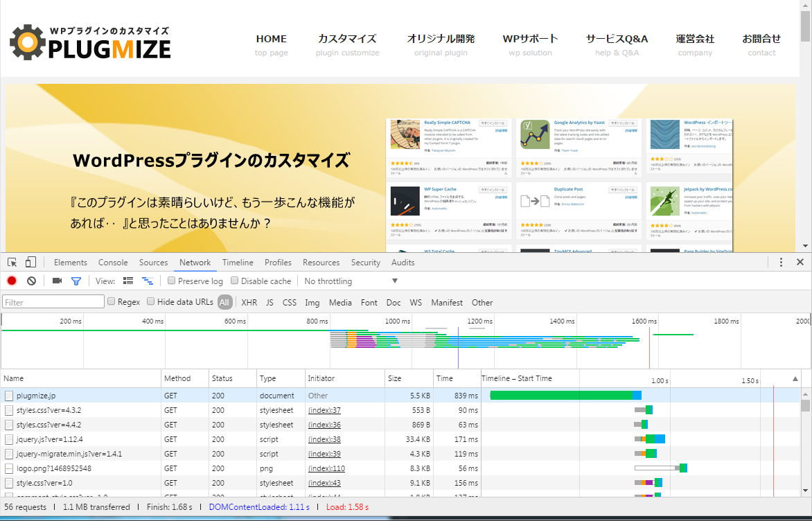
Task: Clear the network log with the clear icon
Action: [32, 281]
